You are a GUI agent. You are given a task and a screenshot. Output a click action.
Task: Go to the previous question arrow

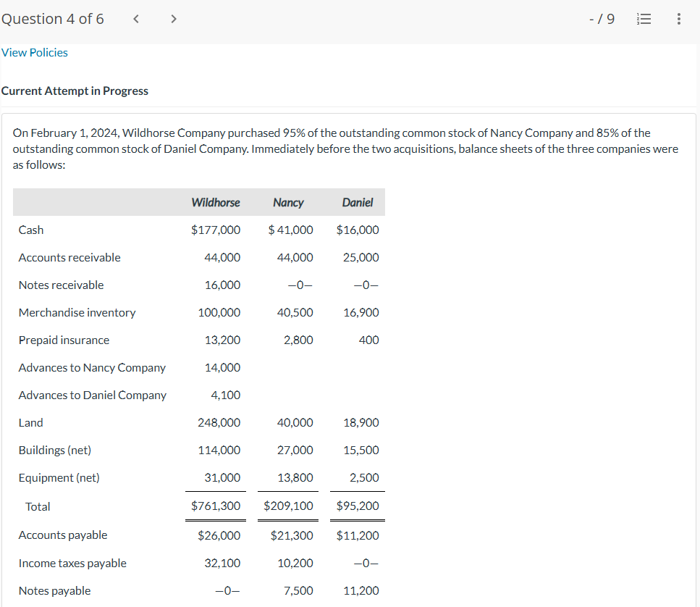136,19
